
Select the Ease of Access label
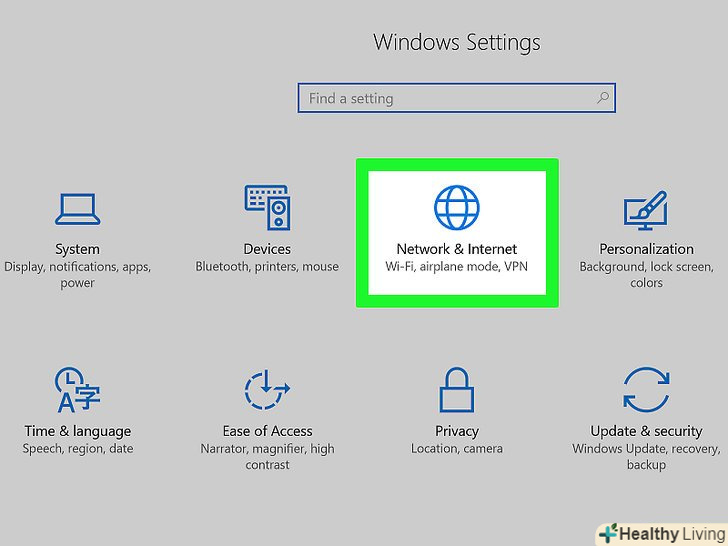point(267,431)
